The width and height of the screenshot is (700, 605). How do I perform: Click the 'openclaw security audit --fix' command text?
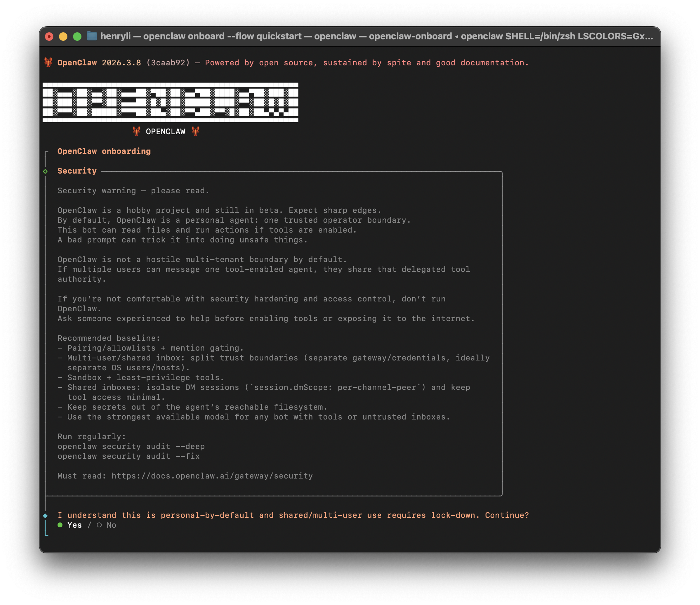click(128, 456)
